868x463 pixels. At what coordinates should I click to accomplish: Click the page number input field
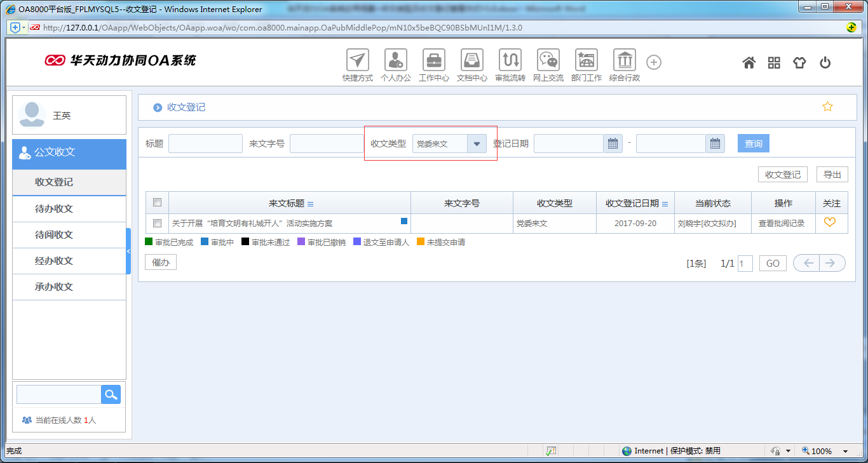click(745, 262)
